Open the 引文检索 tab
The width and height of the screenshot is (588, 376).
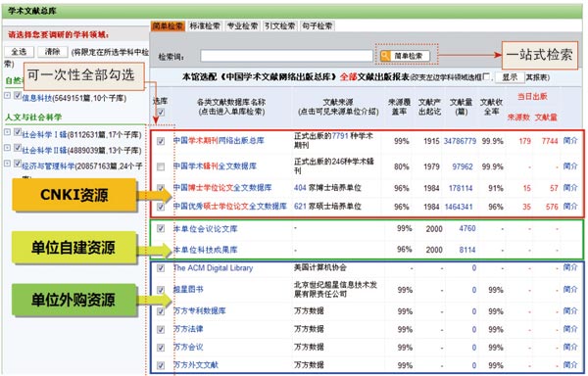[x=279, y=25]
